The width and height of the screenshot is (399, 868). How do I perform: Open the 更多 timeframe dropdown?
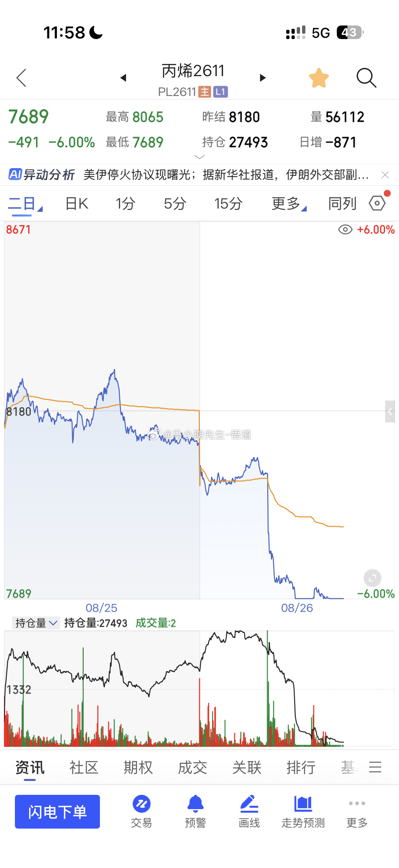pos(289,203)
